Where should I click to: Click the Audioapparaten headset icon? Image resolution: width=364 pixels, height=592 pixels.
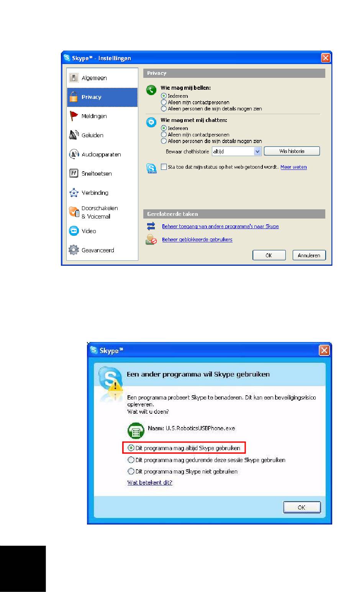point(74,154)
